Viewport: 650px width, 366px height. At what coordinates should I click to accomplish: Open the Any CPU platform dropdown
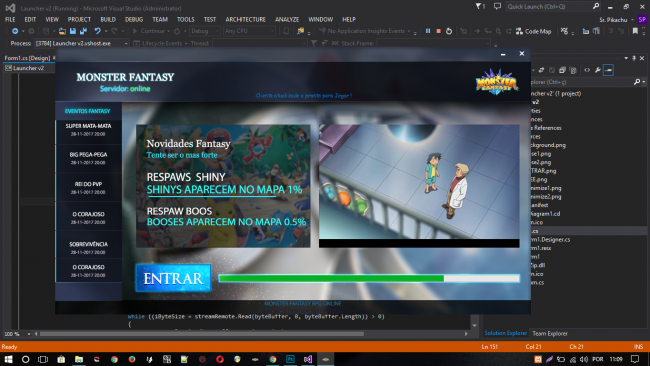point(249,31)
